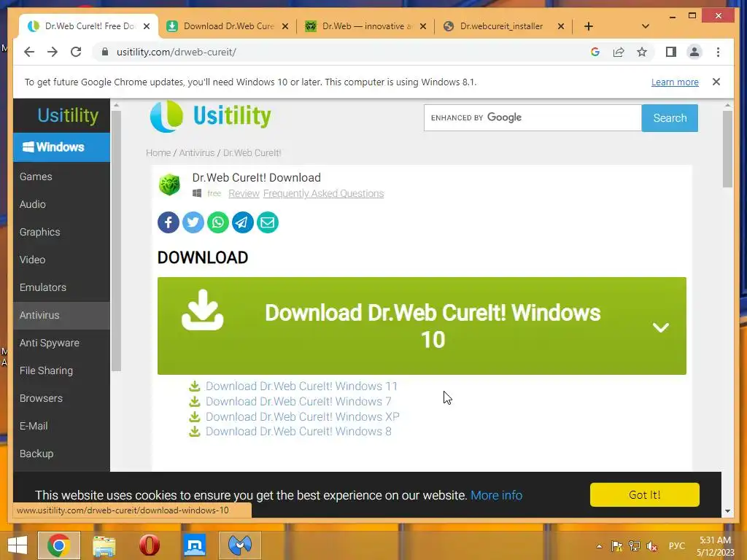The width and height of the screenshot is (747, 560).
Task: Open More info cookie link
Action: pyautogui.click(x=496, y=495)
